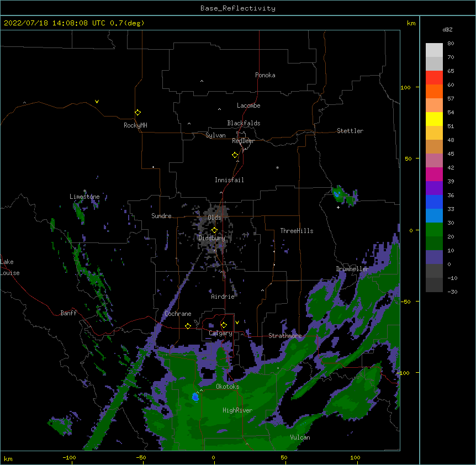Click the Drumheller label
Image resolution: width=476 pixels, height=465 pixels.
coord(352,269)
